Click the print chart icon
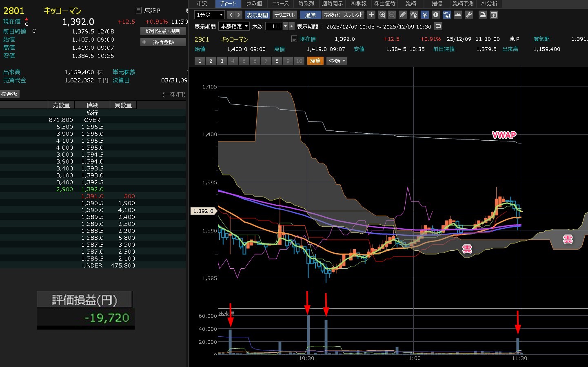Screen dimensions: 588x367 [483, 15]
